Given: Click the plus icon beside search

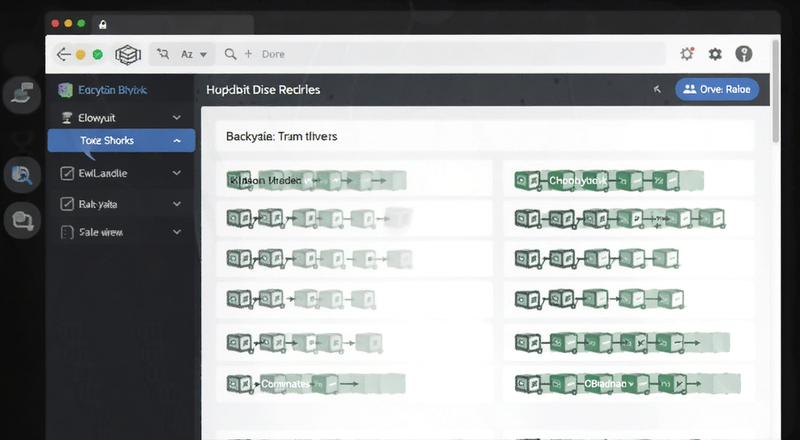Looking at the screenshot, I should [248, 54].
